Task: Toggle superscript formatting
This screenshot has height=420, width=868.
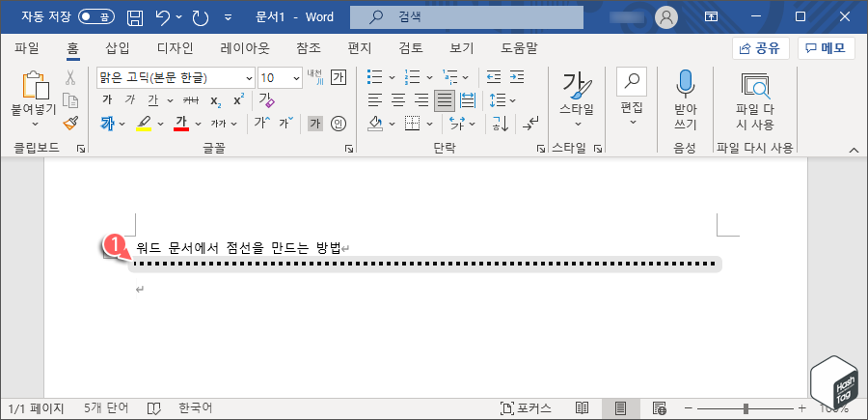Action: pos(238,100)
